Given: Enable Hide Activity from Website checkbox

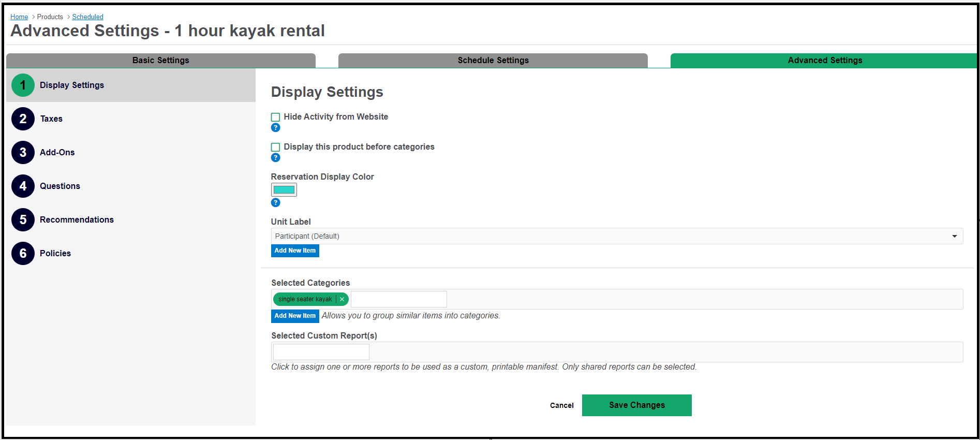Looking at the screenshot, I should pyautogui.click(x=276, y=118).
